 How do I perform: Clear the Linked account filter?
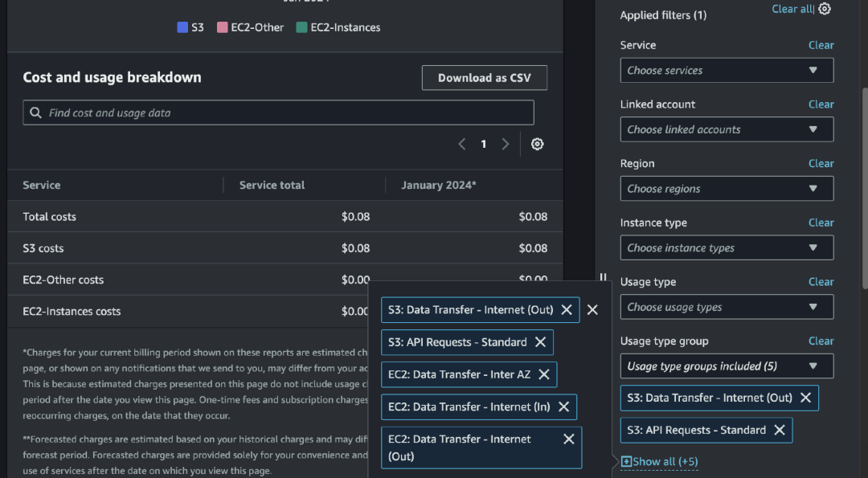(x=821, y=104)
